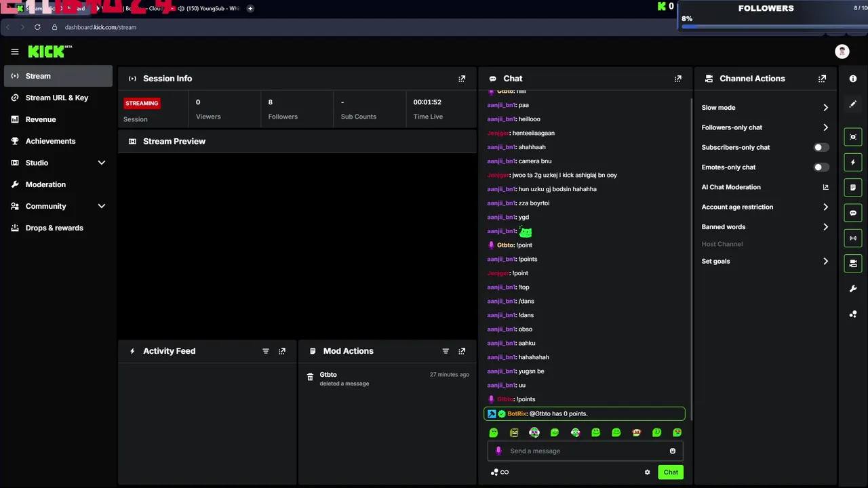Click '27 minutes ago' in Mod Actions
The image size is (868, 488).
pos(450,375)
